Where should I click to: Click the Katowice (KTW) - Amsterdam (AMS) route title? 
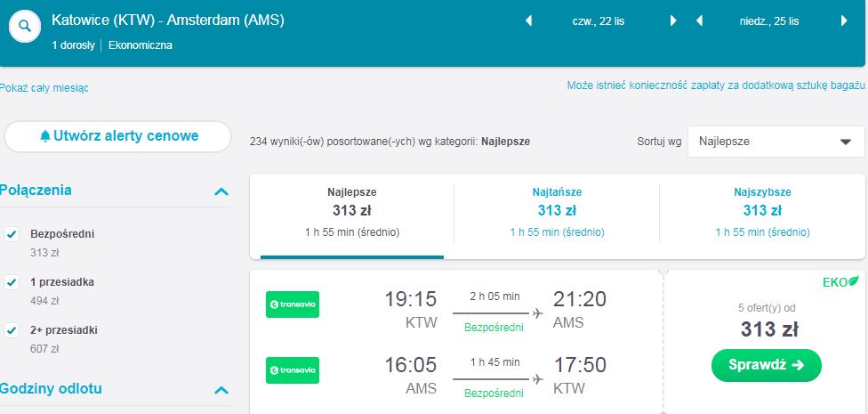168,20
